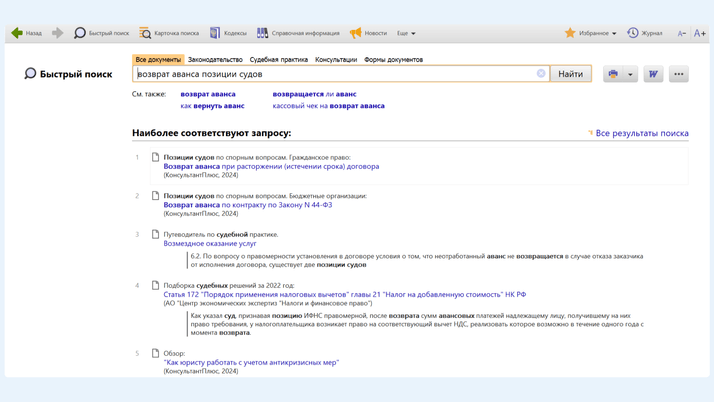Increase font size with A+ button
The height and width of the screenshot is (402, 714).
tap(699, 33)
